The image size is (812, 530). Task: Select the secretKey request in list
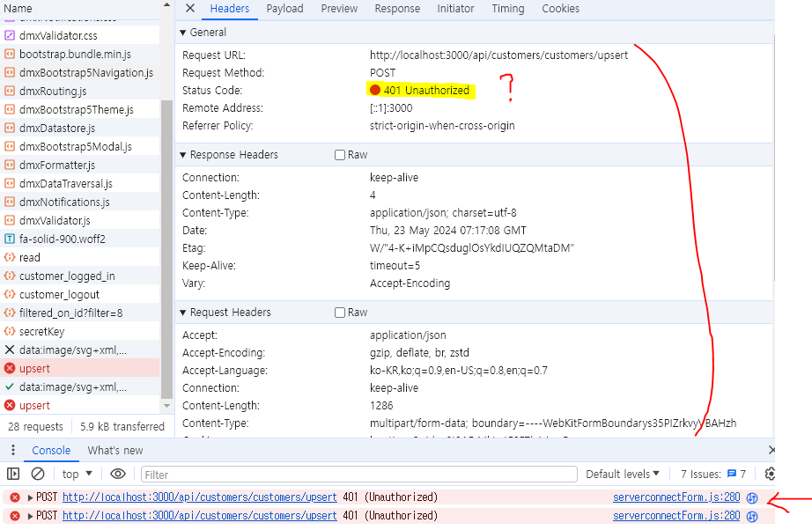pos(41,332)
